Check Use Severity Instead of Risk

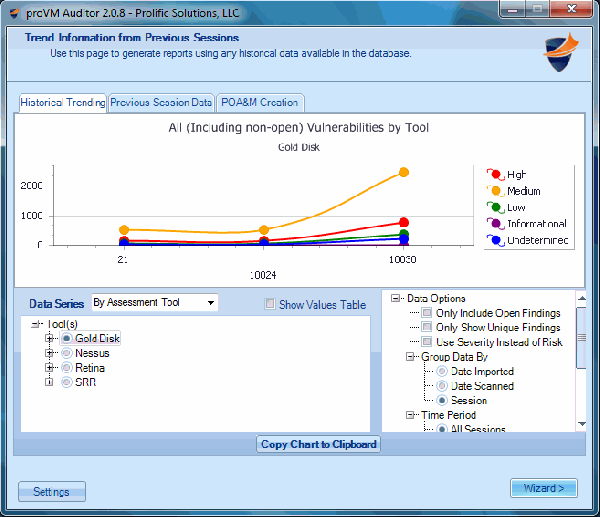[x=427, y=342]
